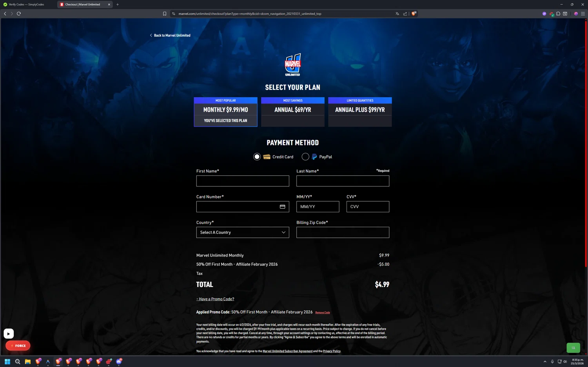Go back using the browser back arrow
This screenshot has height=367, width=588.
5,14
